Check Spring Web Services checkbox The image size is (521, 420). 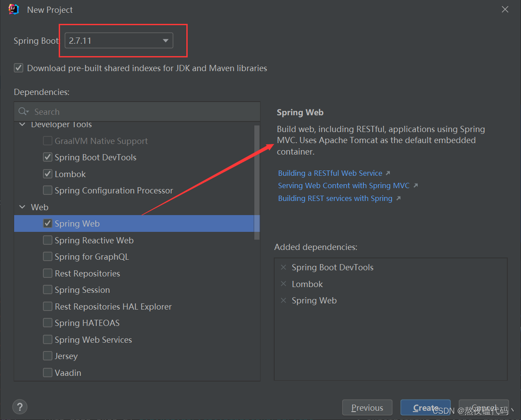click(x=48, y=339)
